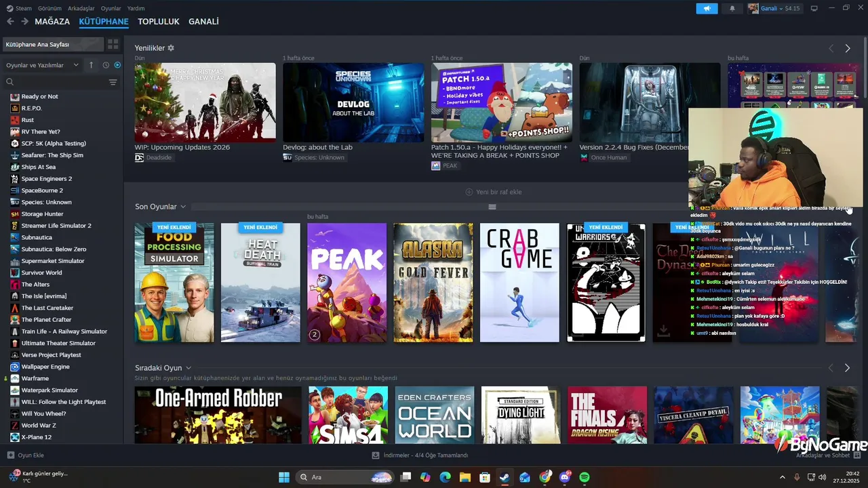Click the announcements megaphone icon
Screen dimensions: 868x488
click(707, 8)
